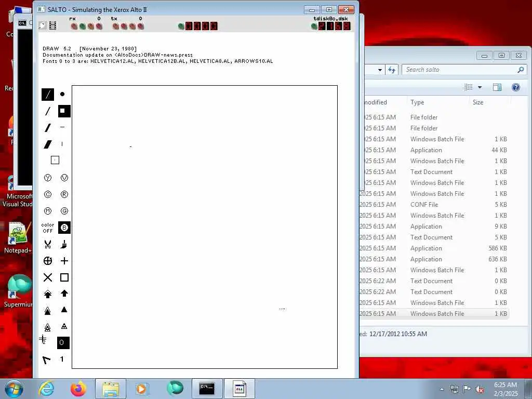Select the solid black triangle arrowhead
532x399 pixels.
pos(64,310)
